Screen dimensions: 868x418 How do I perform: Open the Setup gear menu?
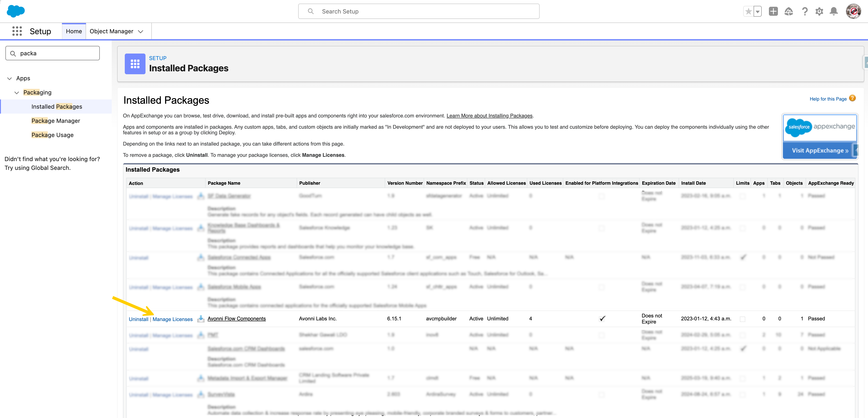(x=819, y=11)
